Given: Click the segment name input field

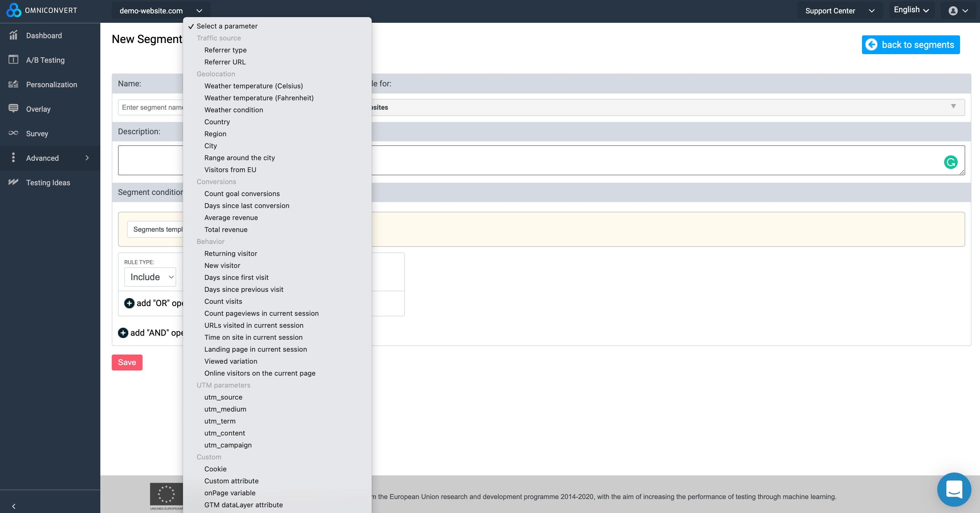Looking at the screenshot, I should 151,107.
